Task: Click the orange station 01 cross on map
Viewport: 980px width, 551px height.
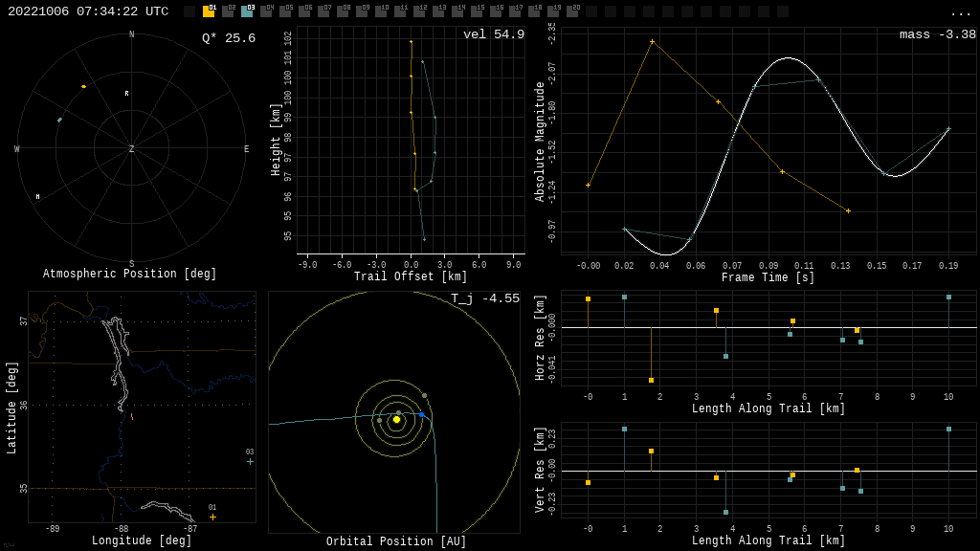Action: [212, 517]
